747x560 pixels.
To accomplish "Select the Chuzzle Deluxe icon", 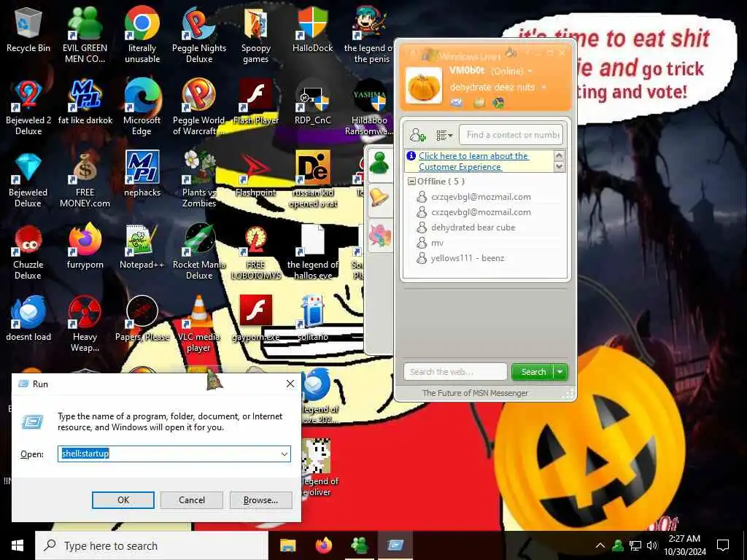I will click(28, 252).
